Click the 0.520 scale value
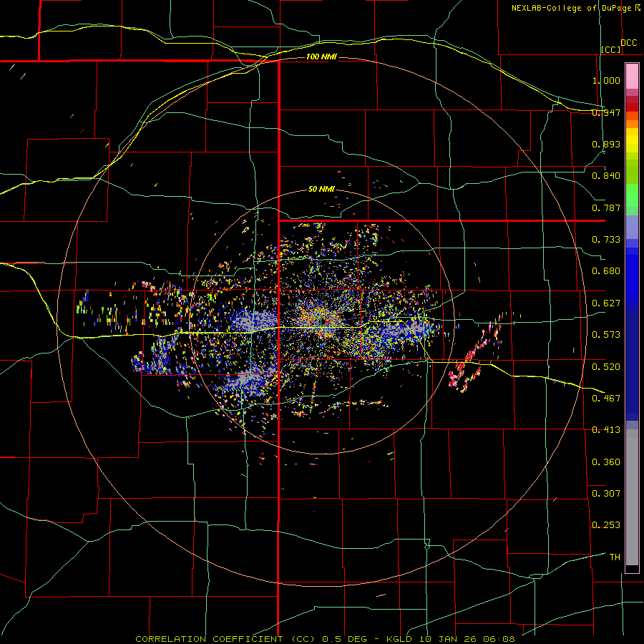Viewport: 644px width, 644px height. 606,367
